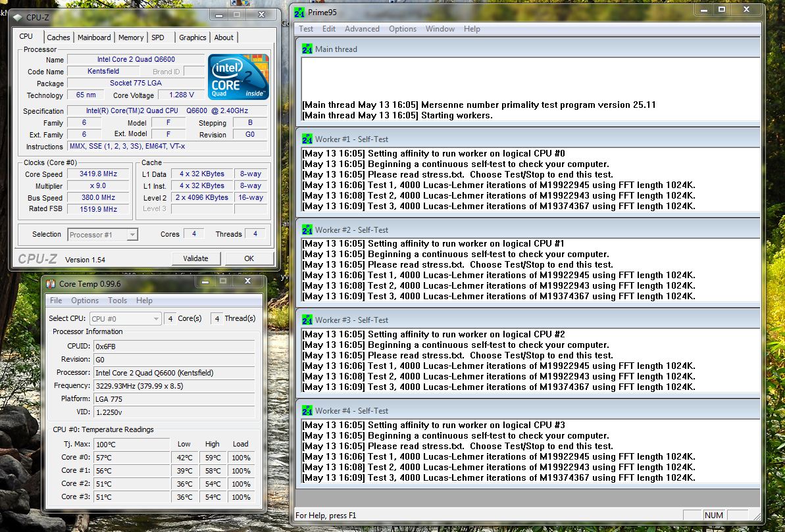Click the Core #2 temperature 51°C
785x532 pixels.
point(132,484)
